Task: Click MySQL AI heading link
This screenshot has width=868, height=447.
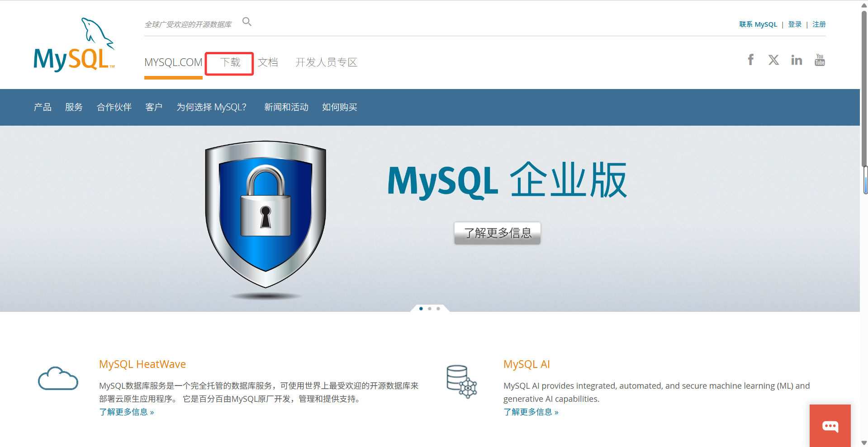Action: tap(526, 364)
